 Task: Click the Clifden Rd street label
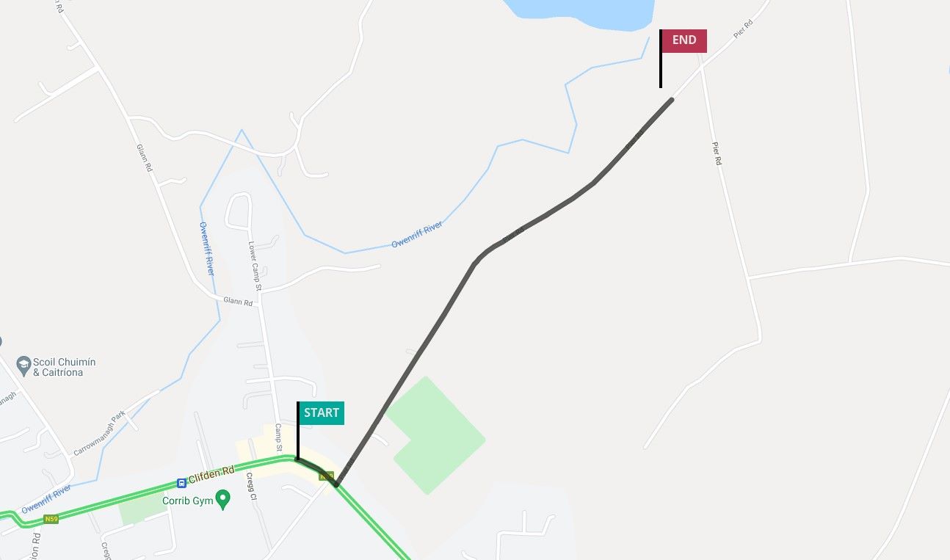click(211, 474)
